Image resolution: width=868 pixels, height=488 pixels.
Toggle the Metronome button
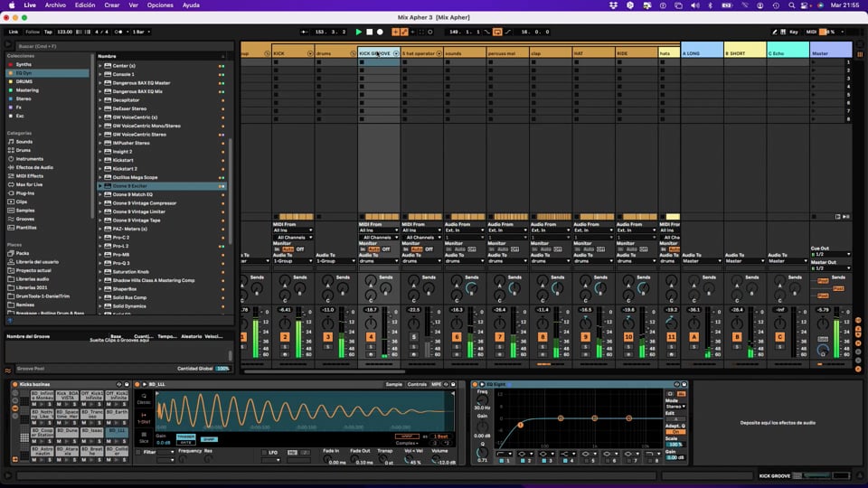point(118,33)
